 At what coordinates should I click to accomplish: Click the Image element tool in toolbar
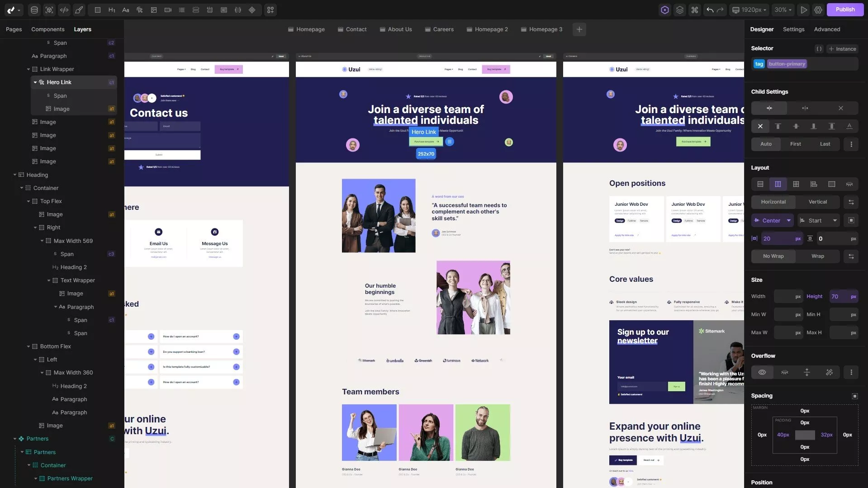pyautogui.click(x=154, y=10)
